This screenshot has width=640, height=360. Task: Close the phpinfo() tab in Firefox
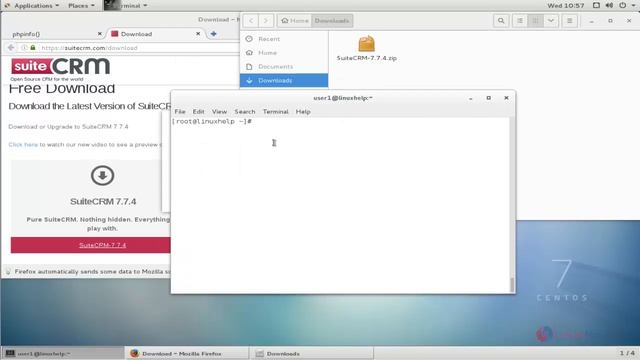click(100, 34)
